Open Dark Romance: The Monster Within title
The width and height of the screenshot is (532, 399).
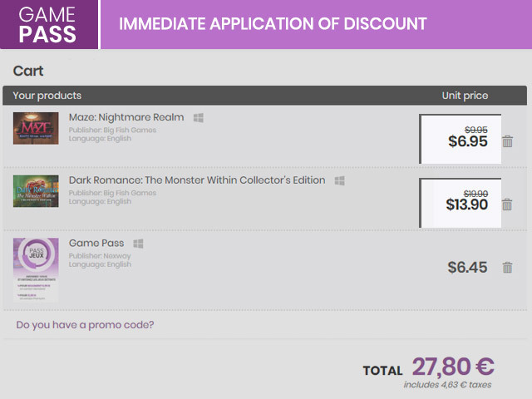(x=197, y=180)
